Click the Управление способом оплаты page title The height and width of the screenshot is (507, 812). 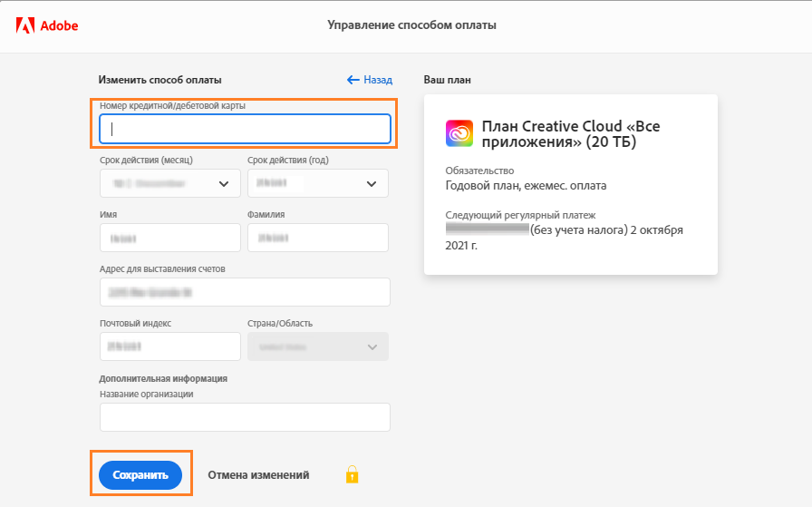411,25
